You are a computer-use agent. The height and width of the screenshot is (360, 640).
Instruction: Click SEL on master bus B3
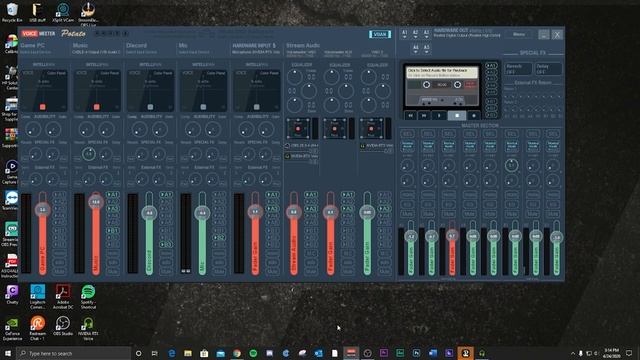point(553,134)
